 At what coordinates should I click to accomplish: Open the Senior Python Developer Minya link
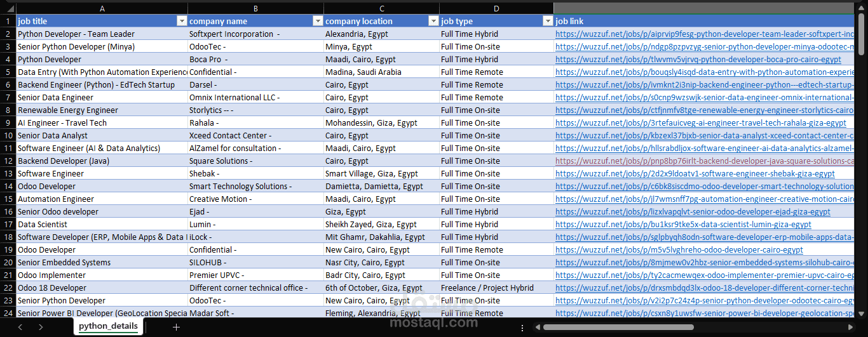click(705, 46)
